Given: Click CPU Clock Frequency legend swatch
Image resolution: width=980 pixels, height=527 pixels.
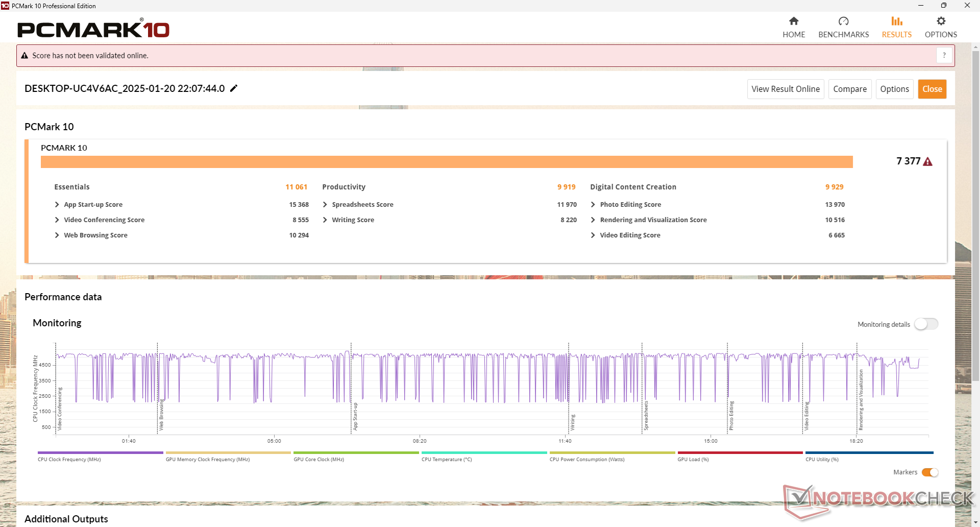Looking at the screenshot, I should pos(100,452).
